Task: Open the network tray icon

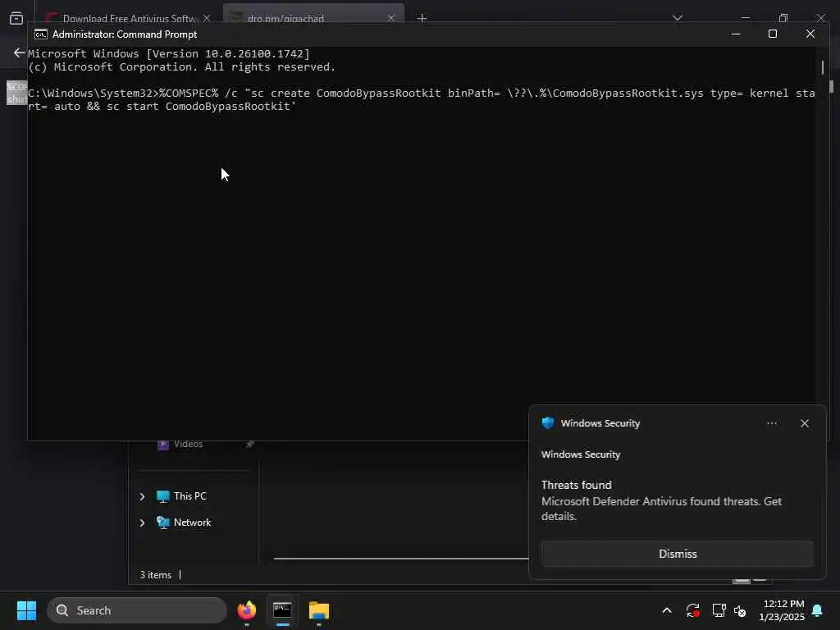Action: 719,610
